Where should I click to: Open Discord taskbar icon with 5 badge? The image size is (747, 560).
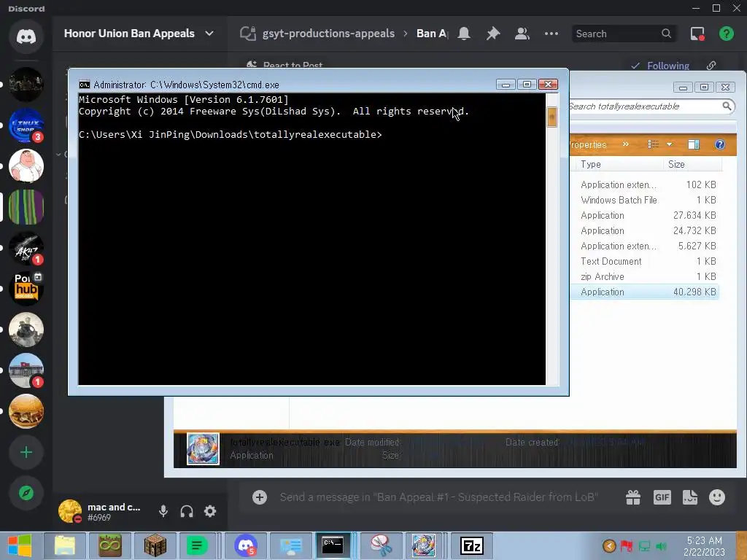click(x=247, y=545)
